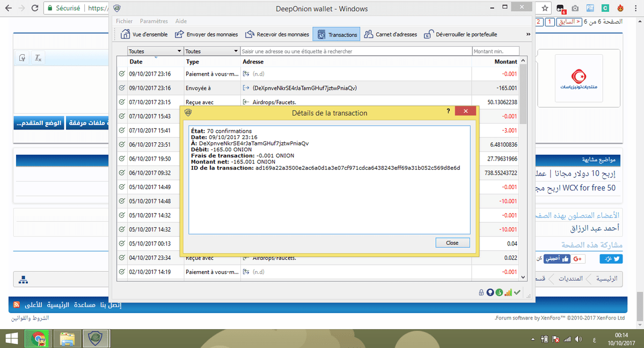644x348 pixels.
Task: Open the Paramètres menu
Action: tap(154, 21)
